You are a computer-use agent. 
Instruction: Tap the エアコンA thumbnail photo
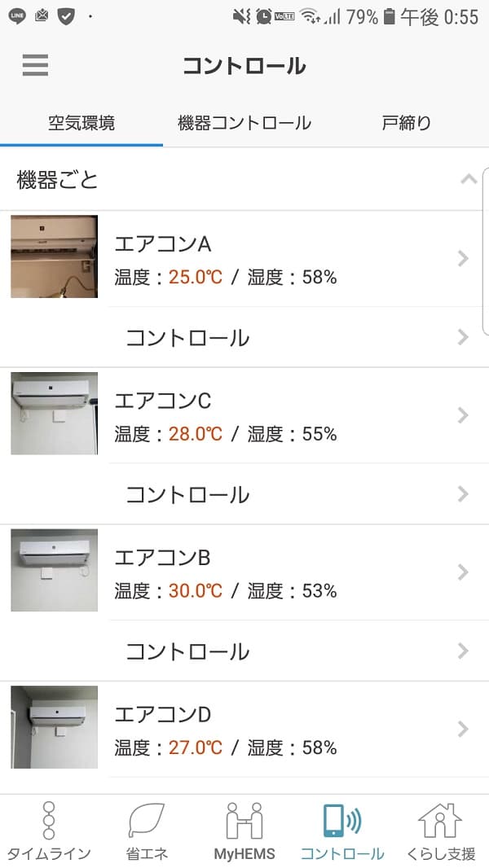tap(55, 256)
